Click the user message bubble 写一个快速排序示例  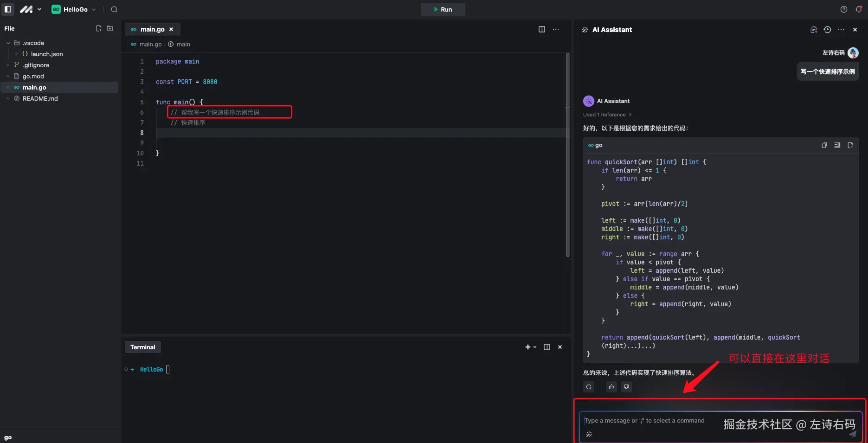click(828, 71)
